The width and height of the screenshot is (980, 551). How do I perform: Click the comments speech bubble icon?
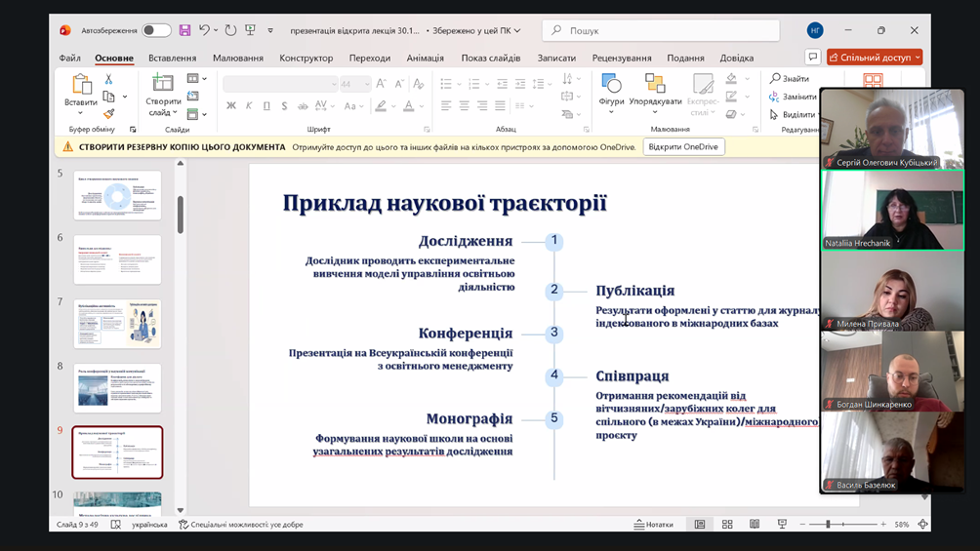(x=812, y=58)
